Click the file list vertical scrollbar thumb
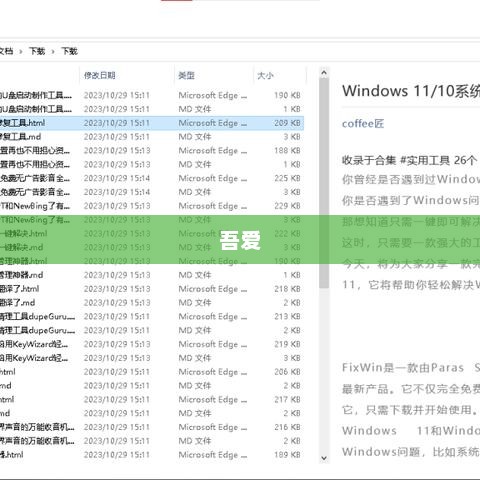 point(324,183)
